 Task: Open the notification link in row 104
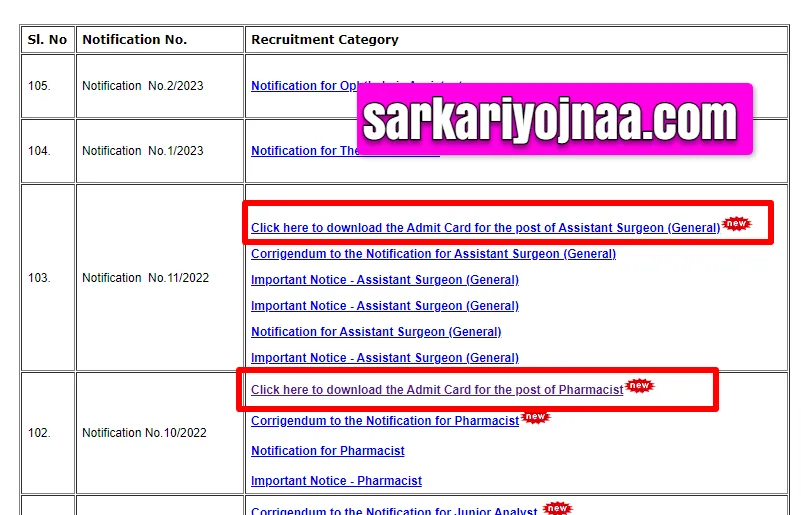304,151
